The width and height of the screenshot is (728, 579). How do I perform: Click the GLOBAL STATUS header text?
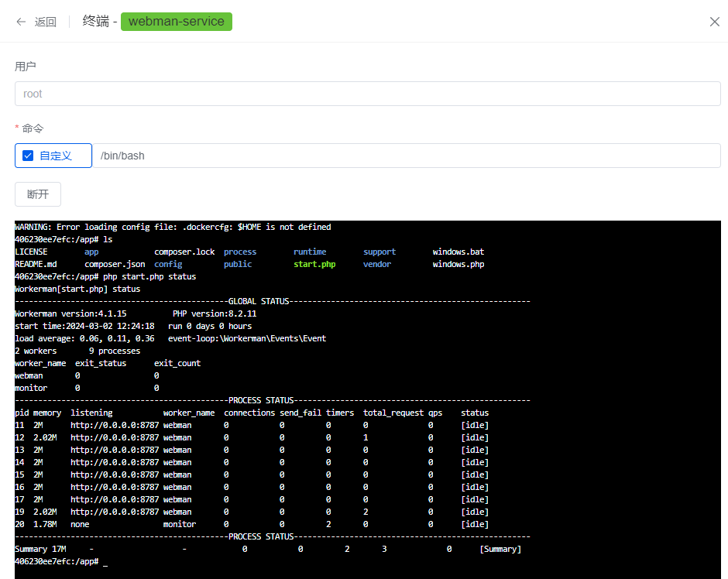tap(259, 302)
